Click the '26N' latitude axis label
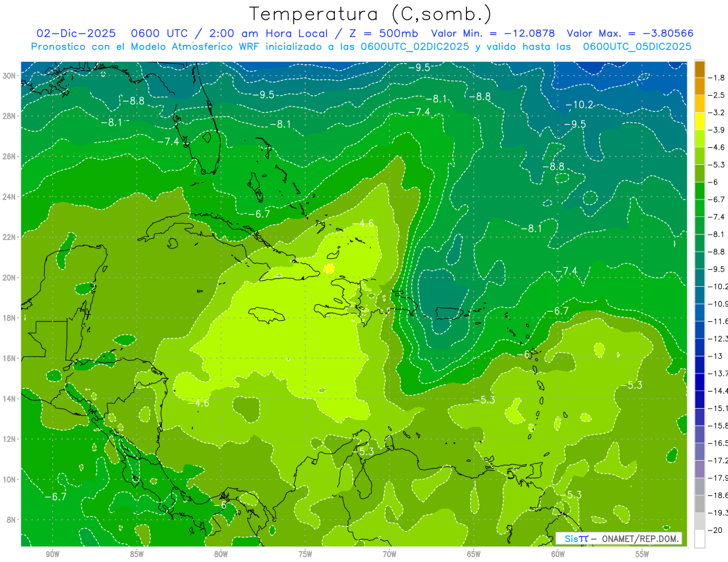 pos(10,156)
